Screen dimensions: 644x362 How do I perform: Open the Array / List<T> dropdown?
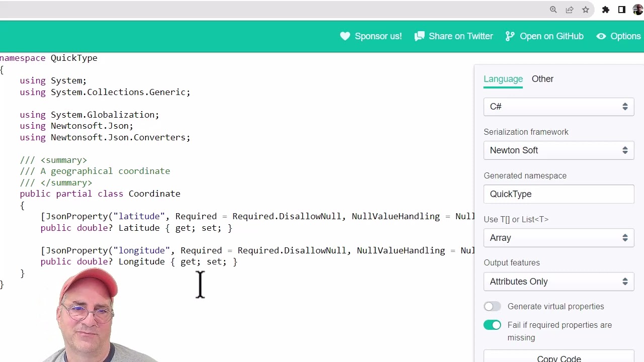click(558, 238)
